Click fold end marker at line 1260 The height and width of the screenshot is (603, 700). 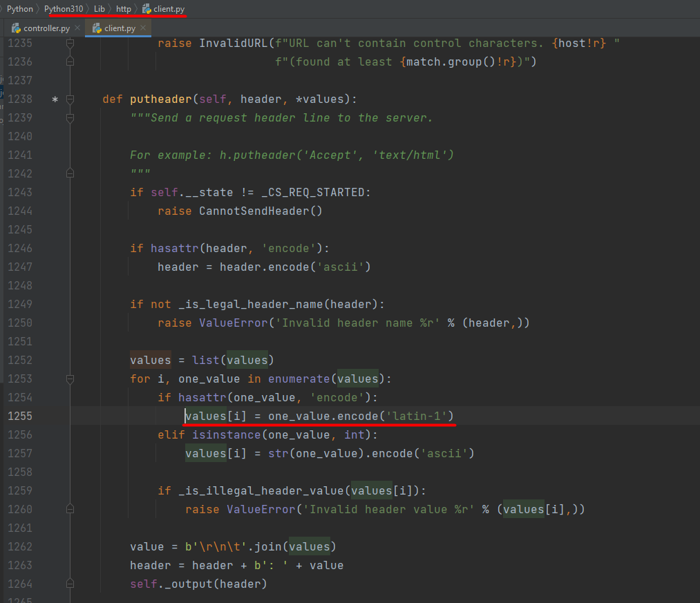(70, 509)
